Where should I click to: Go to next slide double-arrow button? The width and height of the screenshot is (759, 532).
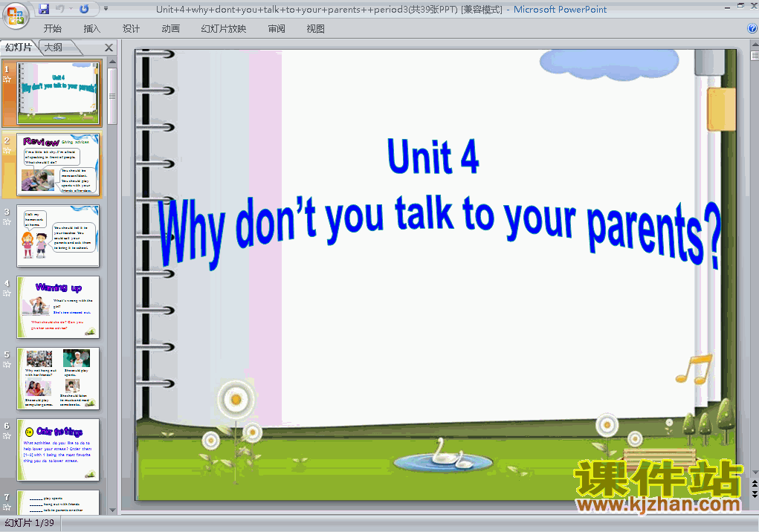(x=755, y=493)
